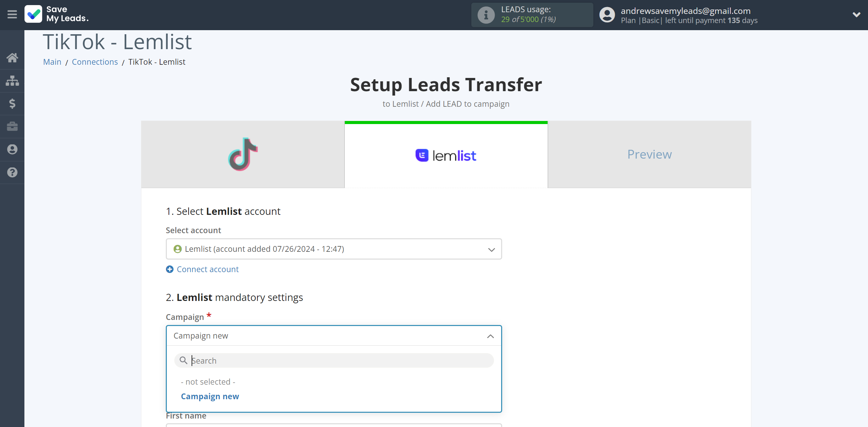Select Campaign new from dropdown
This screenshot has height=427, width=868.
tap(210, 396)
